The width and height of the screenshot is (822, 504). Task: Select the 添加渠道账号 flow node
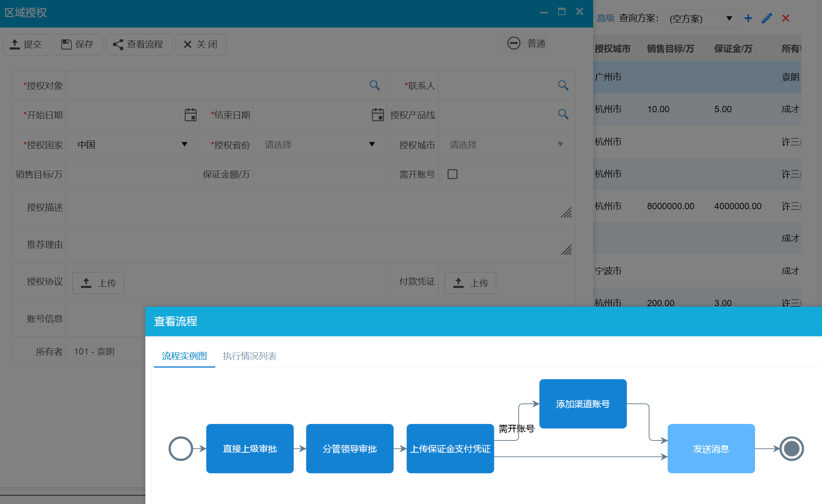pos(583,404)
